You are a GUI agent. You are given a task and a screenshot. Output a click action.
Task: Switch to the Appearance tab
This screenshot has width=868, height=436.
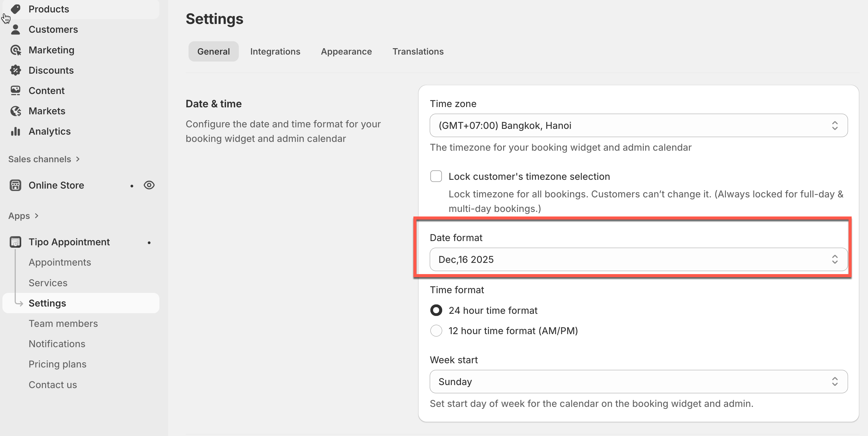pyautogui.click(x=346, y=51)
